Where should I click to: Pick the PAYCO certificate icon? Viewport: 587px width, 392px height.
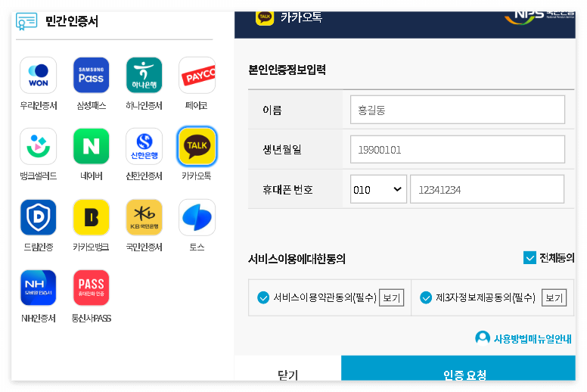pos(197,75)
